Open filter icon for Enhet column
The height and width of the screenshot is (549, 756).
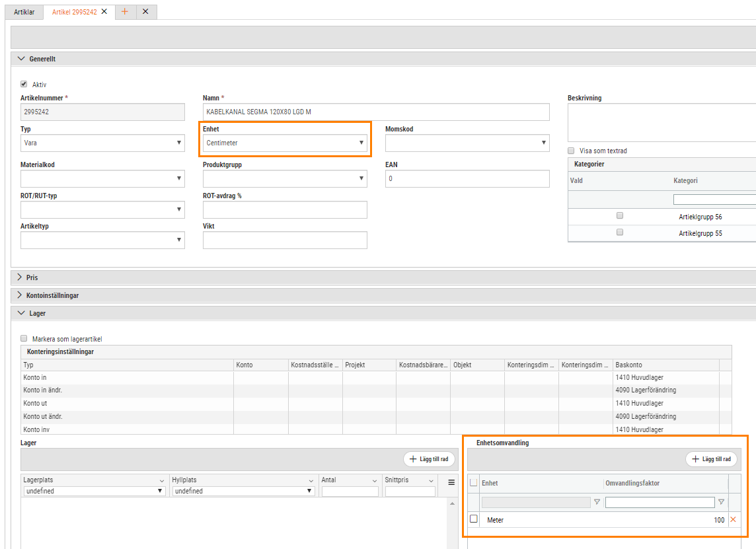pyautogui.click(x=597, y=502)
